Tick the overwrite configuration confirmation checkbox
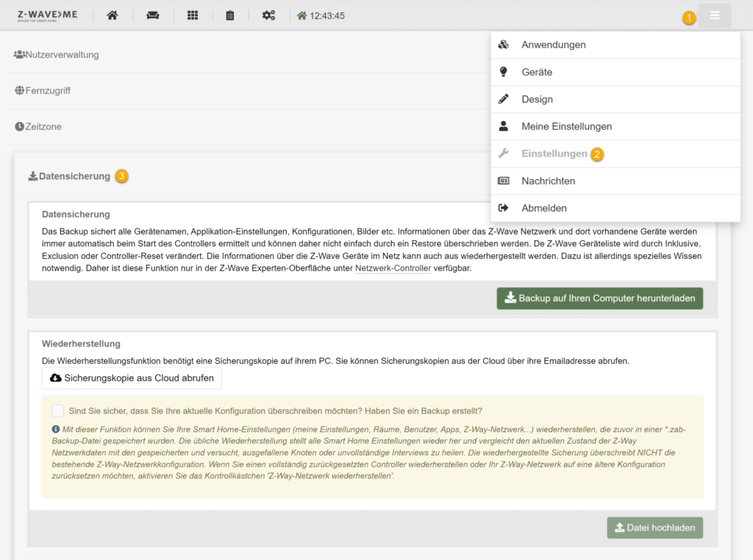The image size is (753, 560). pyautogui.click(x=57, y=411)
